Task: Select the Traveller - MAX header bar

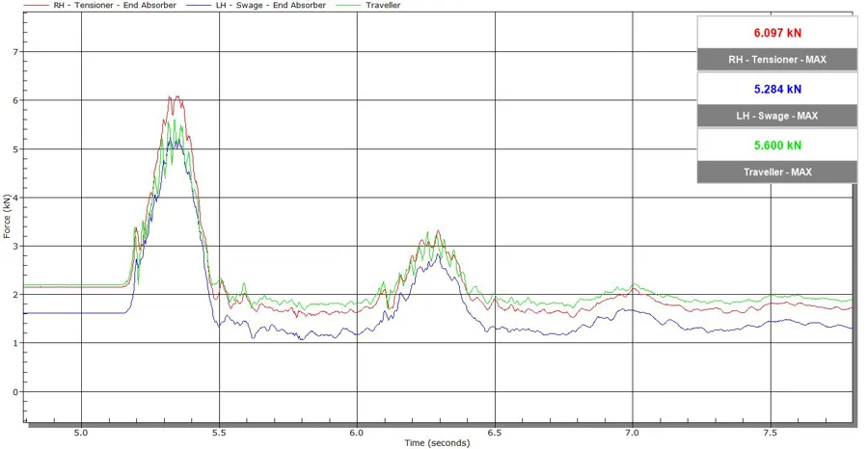Action: (x=777, y=172)
